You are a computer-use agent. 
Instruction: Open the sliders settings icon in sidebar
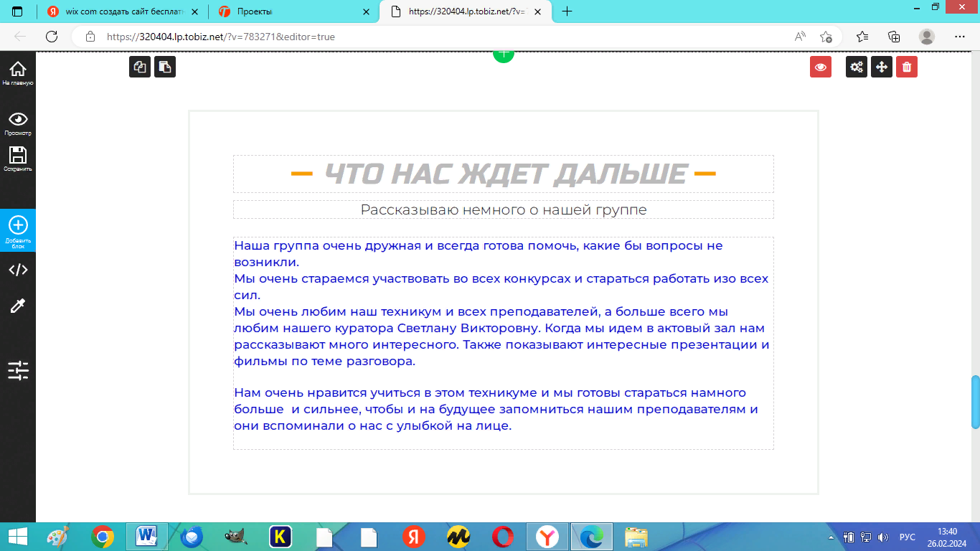click(18, 370)
